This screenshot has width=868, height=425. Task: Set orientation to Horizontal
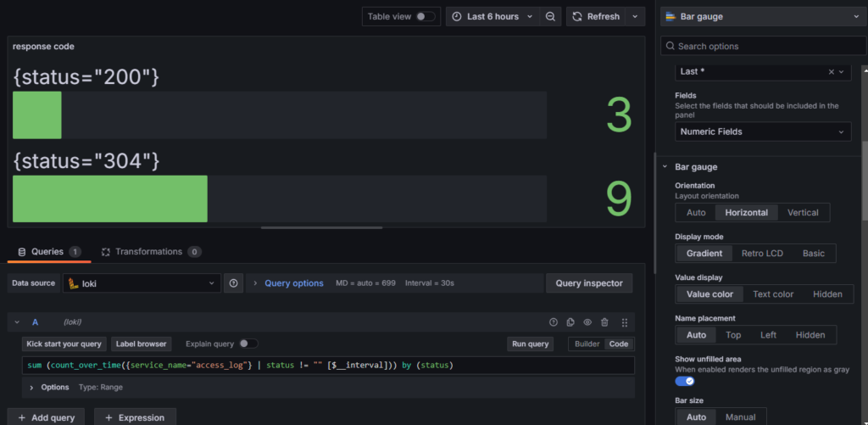[x=746, y=213]
